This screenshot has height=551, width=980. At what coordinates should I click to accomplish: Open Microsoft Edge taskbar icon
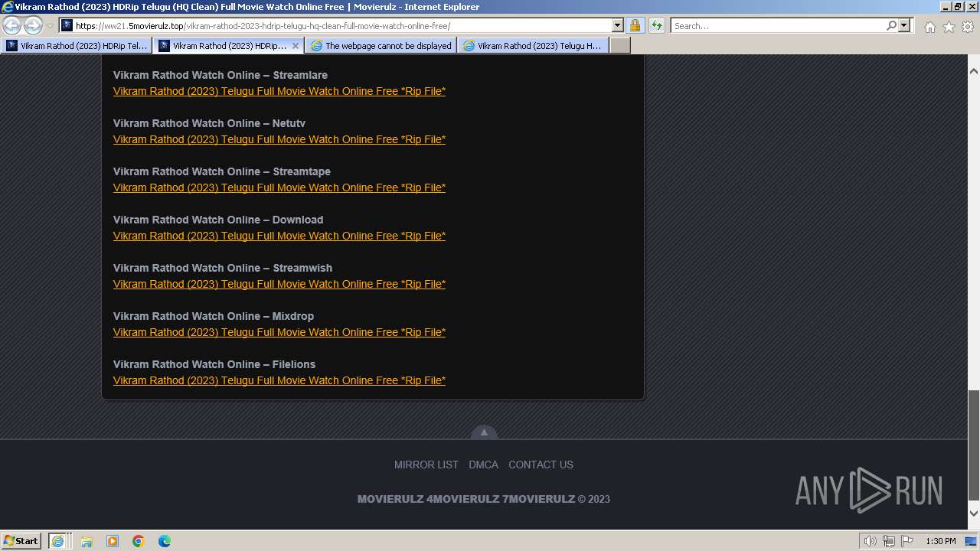tap(165, 541)
